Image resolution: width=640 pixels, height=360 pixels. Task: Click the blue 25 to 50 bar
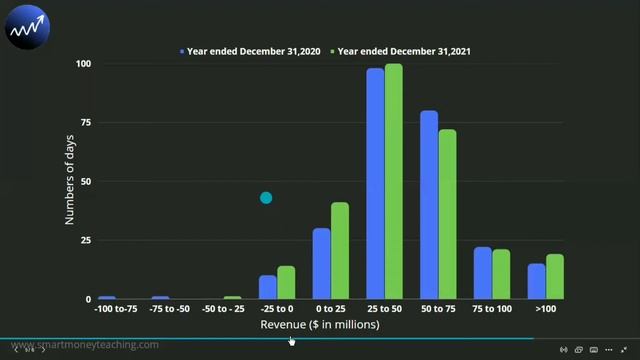click(x=375, y=184)
